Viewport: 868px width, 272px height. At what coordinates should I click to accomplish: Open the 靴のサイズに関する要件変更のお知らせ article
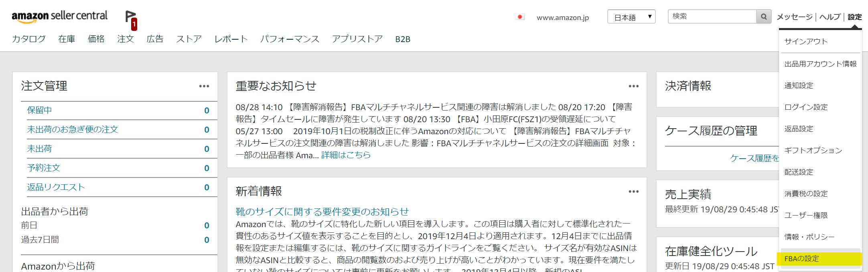(322, 212)
